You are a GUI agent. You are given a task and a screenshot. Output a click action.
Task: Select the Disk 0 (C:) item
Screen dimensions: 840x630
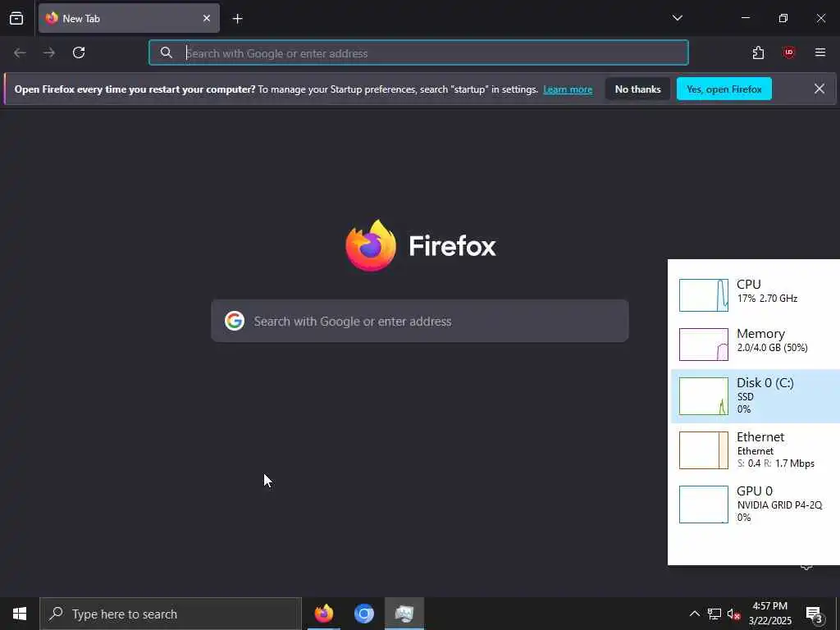(x=756, y=396)
